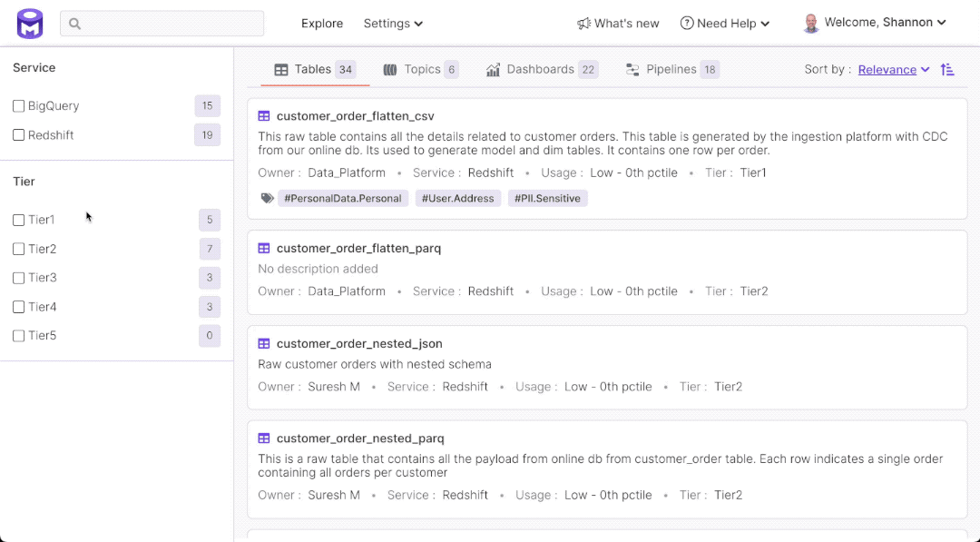
Task: Click the search input field
Action: pyautogui.click(x=163, y=24)
